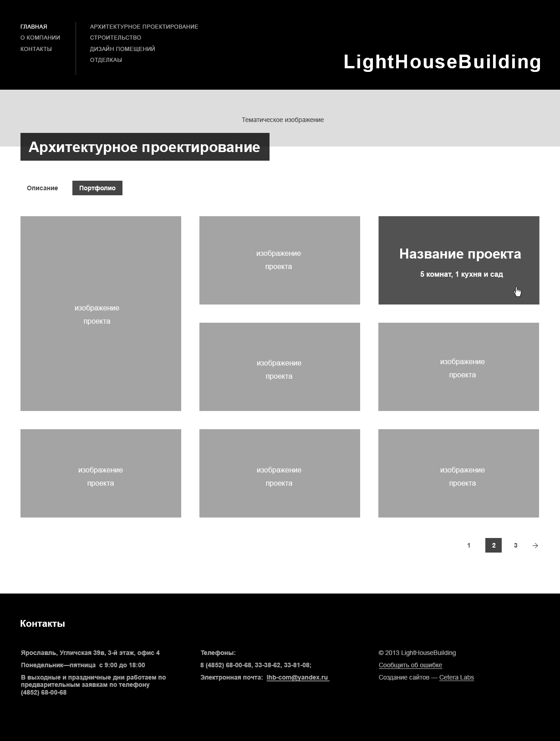Select the Портфолио tab

pyautogui.click(x=97, y=188)
